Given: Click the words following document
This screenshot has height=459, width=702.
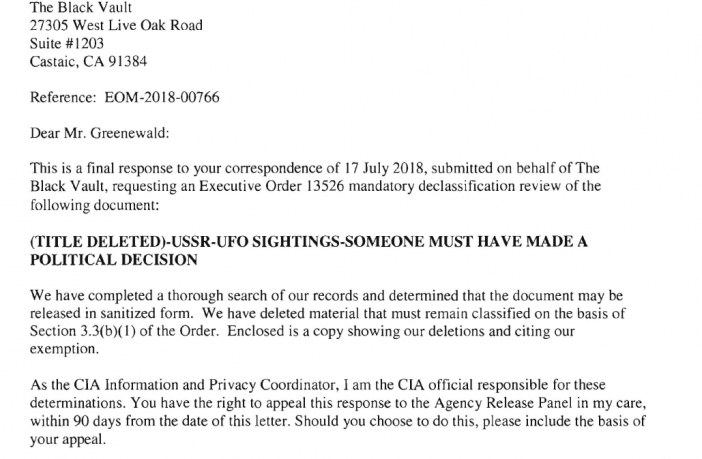Looking at the screenshot, I should tap(94, 205).
